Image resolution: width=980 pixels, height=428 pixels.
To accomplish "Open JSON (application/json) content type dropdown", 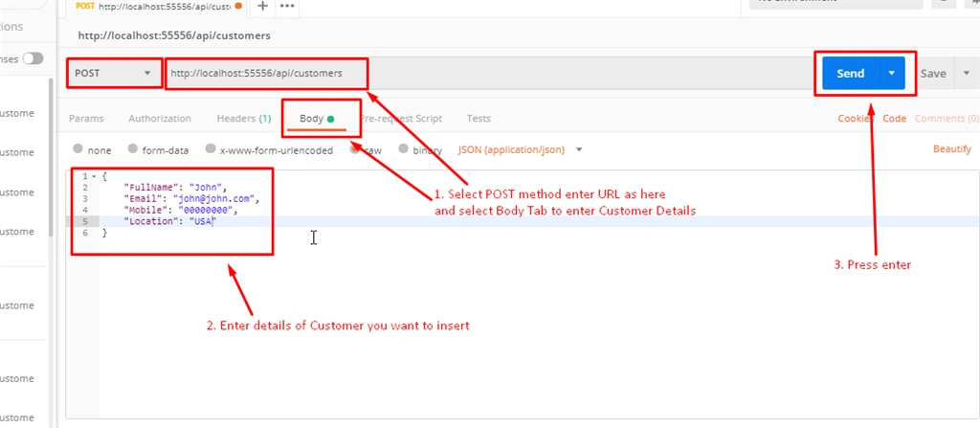I will pyautogui.click(x=520, y=150).
